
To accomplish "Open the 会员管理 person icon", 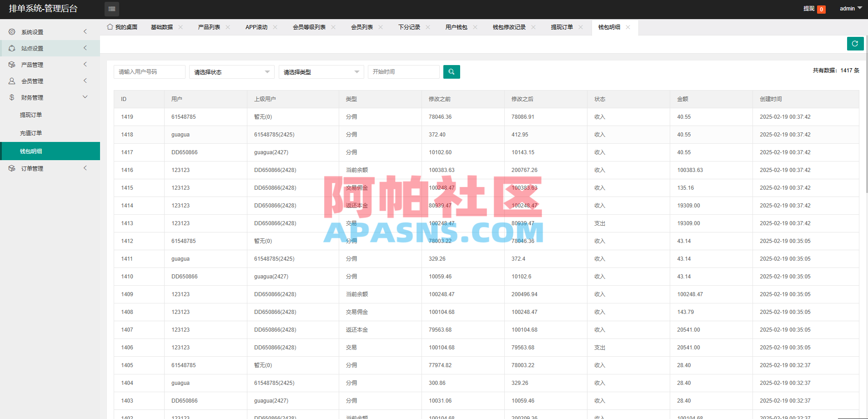I will (x=11, y=81).
